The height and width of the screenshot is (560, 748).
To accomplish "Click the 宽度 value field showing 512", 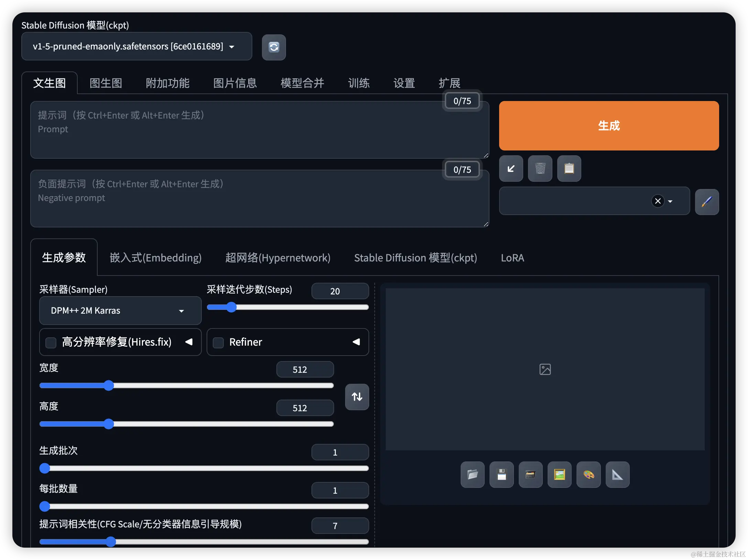I will (305, 369).
